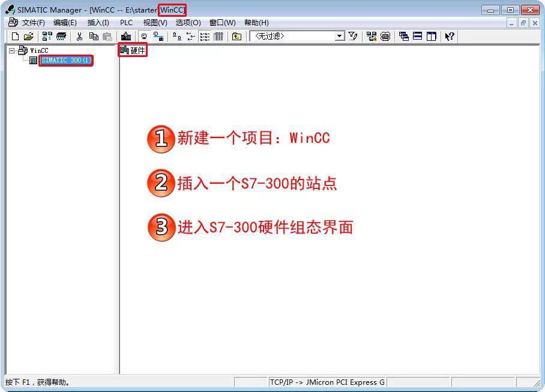Open the 插入(I) menu

98,23
